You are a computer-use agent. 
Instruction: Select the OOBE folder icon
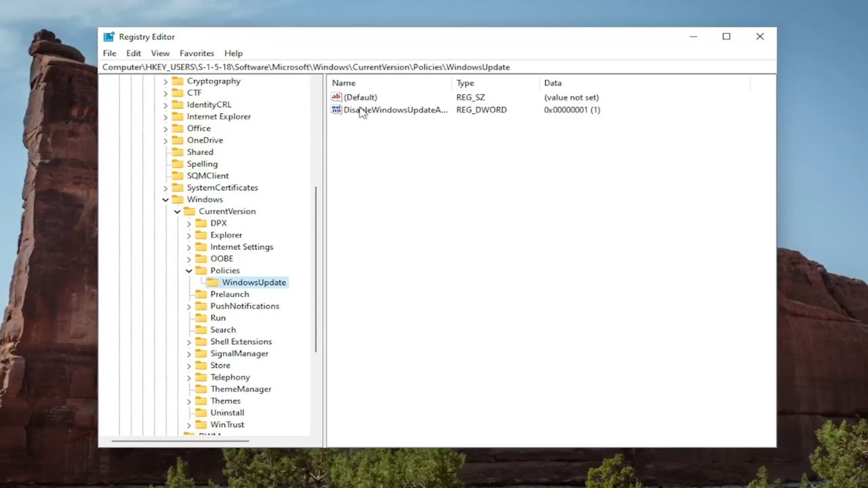[x=201, y=259]
